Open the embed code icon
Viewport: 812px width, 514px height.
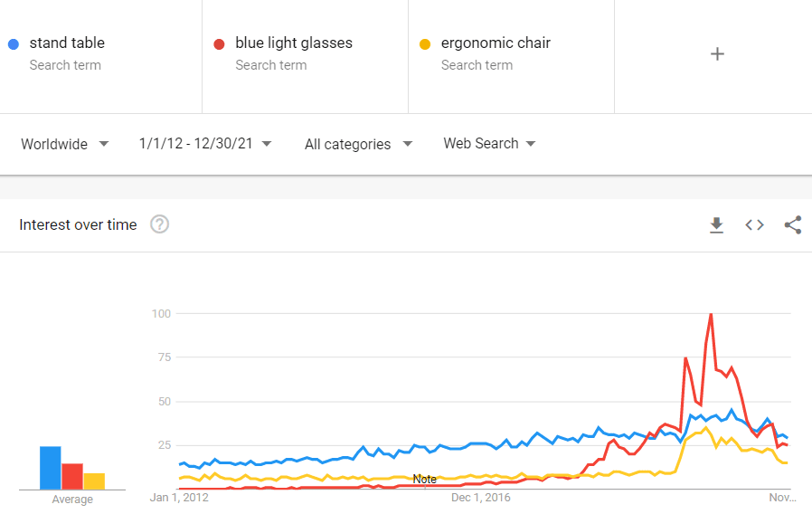coord(754,224)
